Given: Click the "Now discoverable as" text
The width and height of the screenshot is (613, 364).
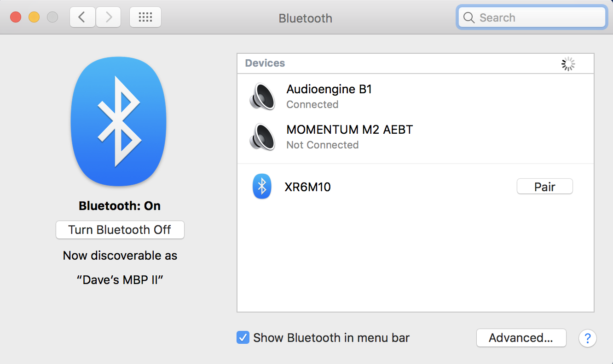Looking at the screenshot, I should click(120, 256).
